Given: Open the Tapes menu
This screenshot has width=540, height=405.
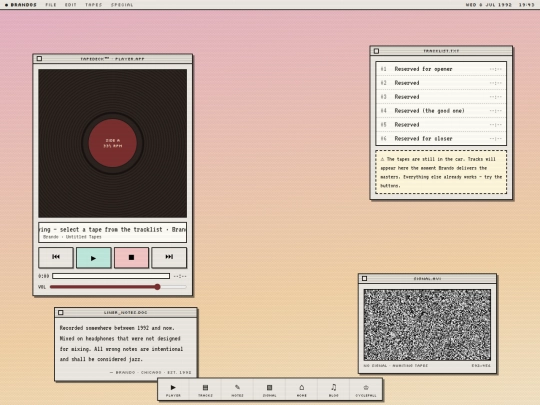Looking at the screenshot, I should [x=94, y=5].
